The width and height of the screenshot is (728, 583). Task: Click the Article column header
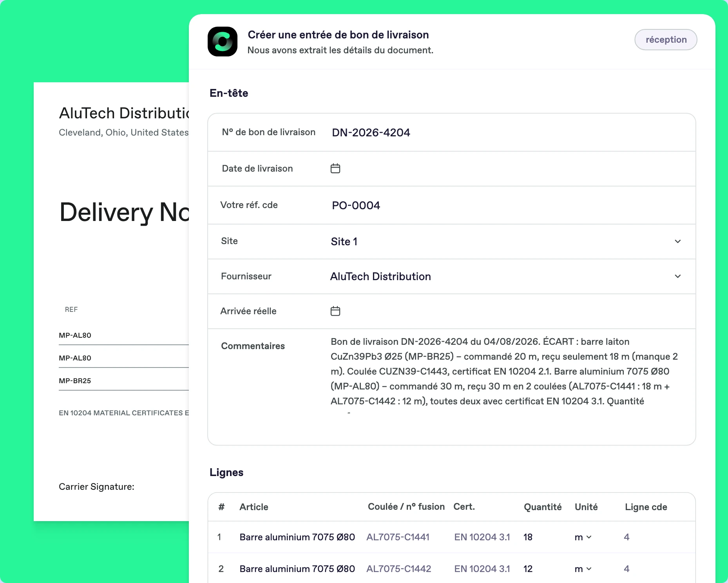(x=254, y=507)
